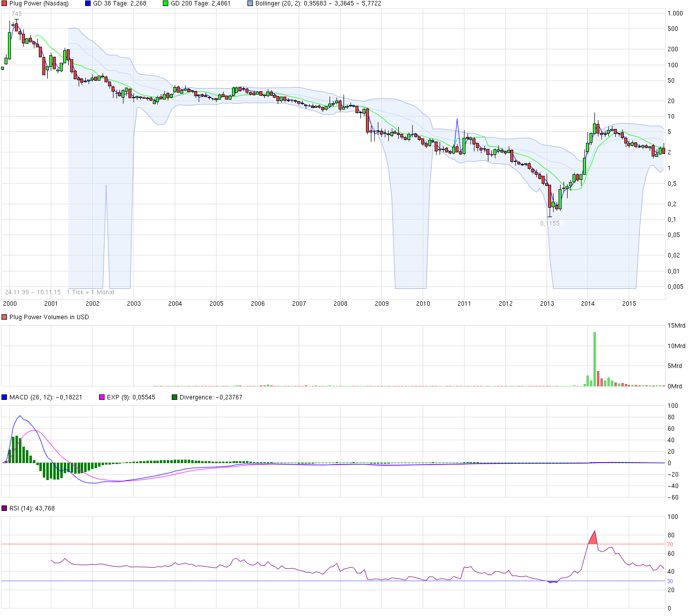This screenshot has height=616, width=694.
Task: Click the 2011 year label on the time axis
Action: coord(464,304)
